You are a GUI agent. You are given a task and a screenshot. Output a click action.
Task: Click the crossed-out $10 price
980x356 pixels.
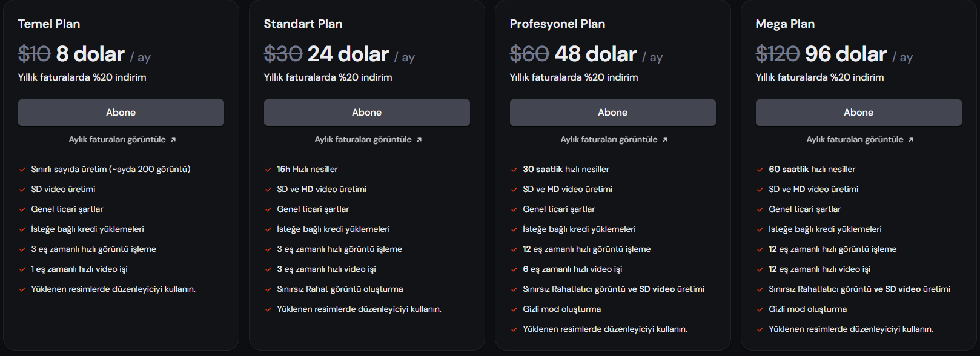tap(34, 54)
